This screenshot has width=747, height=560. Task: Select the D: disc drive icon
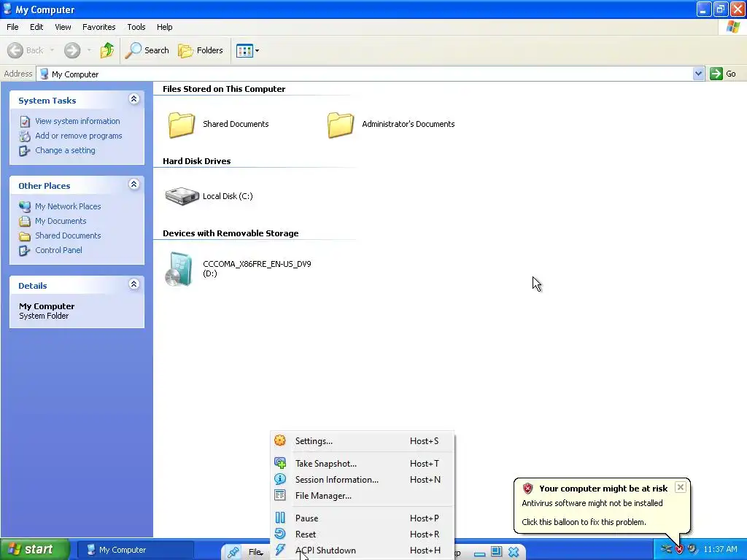179,269
